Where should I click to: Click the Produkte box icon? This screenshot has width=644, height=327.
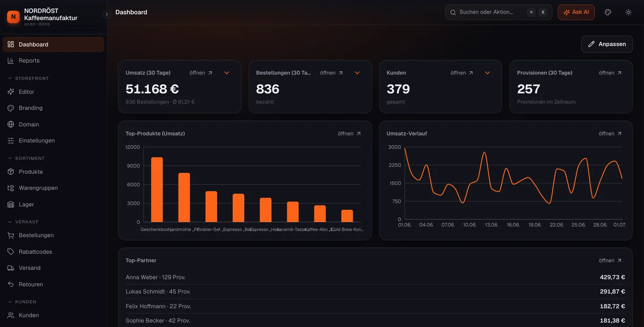tap(11, 172)
